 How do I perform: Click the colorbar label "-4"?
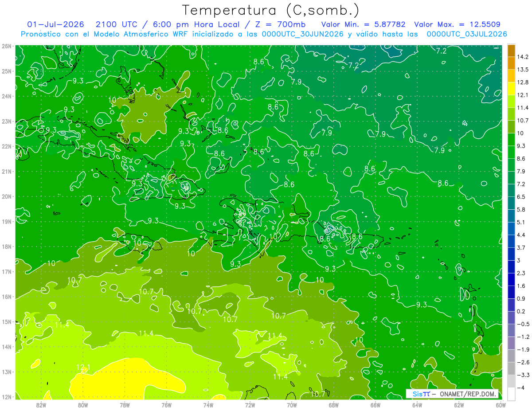click(x=520, y=388)
